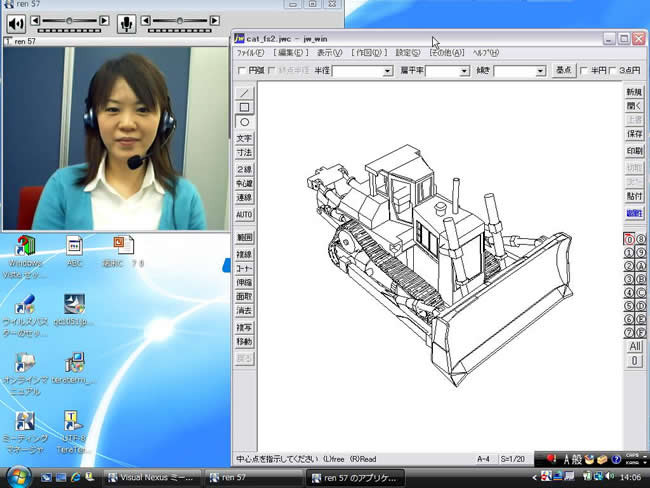Switch to ren 57 taskbar window
The height and width of the screenshot is (488, 650).
click(253, 478)
